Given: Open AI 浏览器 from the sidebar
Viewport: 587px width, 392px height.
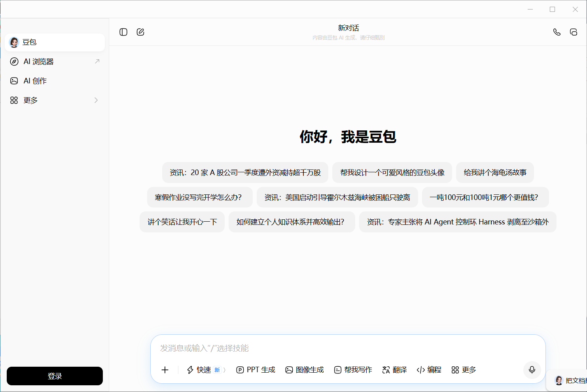Looking at the screenshot, I should click(55, 62).
